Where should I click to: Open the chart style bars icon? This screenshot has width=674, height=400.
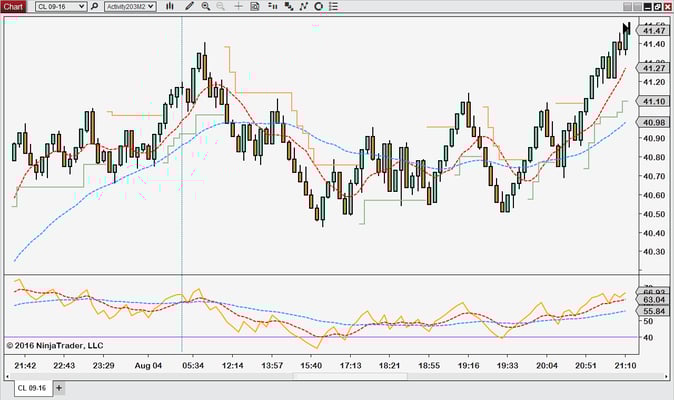point(169,6)
